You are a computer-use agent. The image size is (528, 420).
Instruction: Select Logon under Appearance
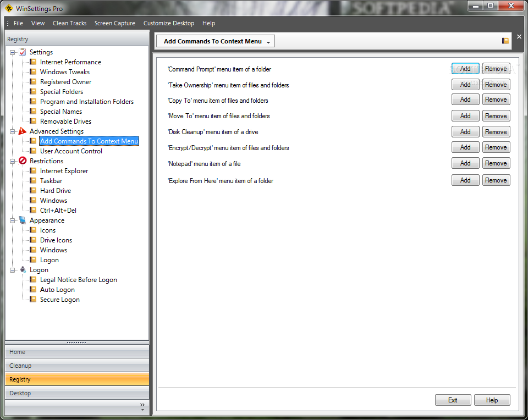[49, 260]
